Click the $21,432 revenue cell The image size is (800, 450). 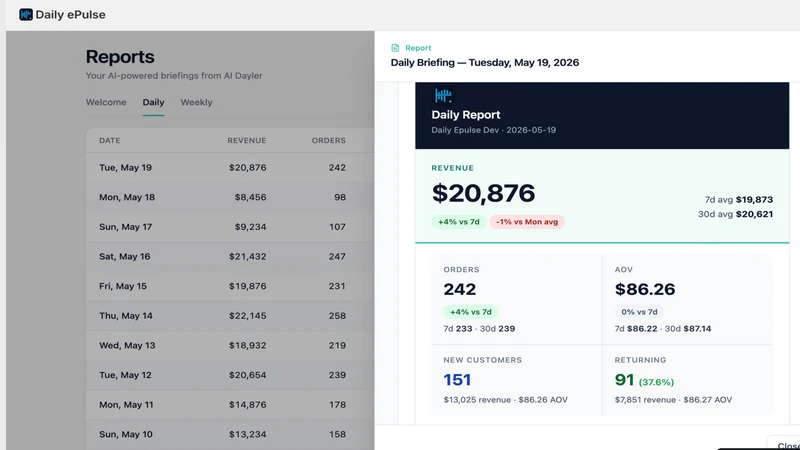click(x=247, y=256)
